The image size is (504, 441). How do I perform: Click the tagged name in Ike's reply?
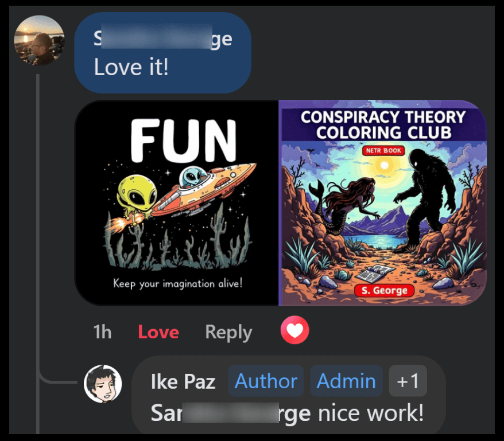(231, 413)
